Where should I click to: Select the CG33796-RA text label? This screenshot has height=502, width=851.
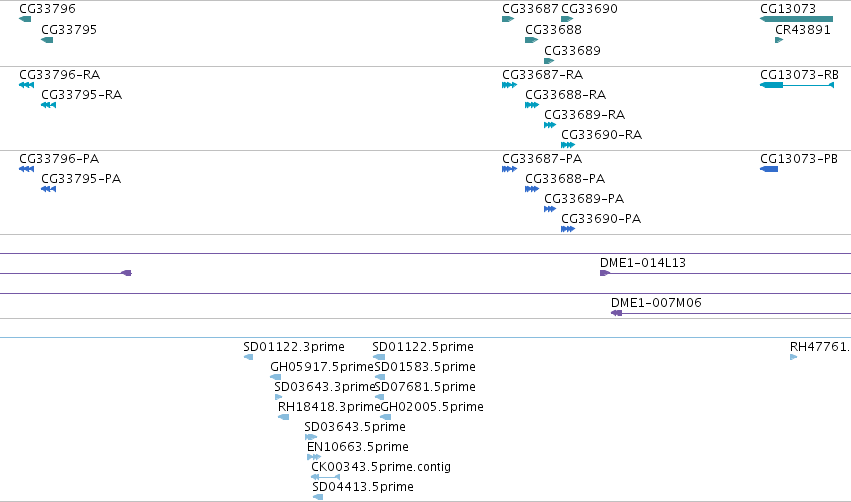coord(60,74)
